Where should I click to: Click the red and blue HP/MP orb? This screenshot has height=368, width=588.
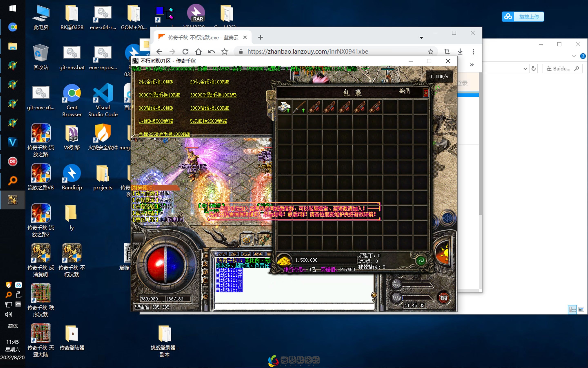tap(166, 265)
